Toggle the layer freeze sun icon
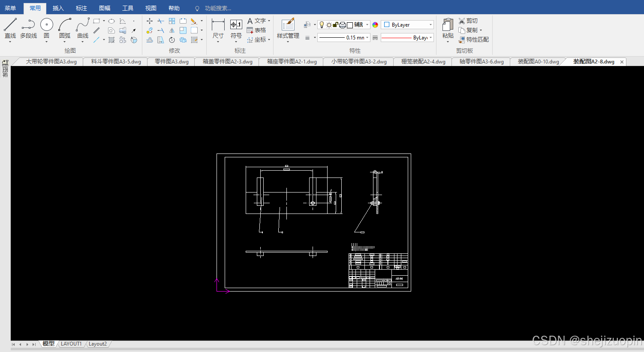This screenshot has height=352, width=644. click(x=329, y=25)
